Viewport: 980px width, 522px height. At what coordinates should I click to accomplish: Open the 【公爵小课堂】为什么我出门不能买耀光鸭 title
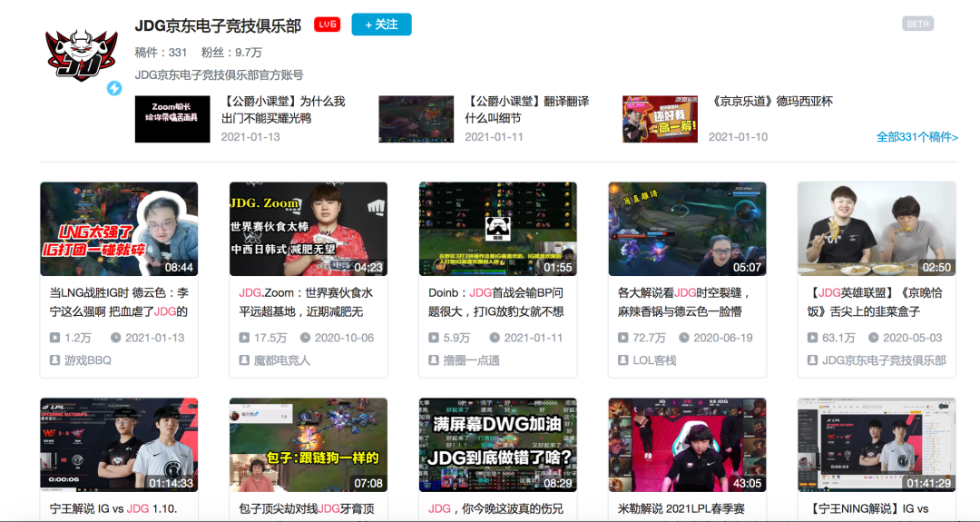[283, 110]
